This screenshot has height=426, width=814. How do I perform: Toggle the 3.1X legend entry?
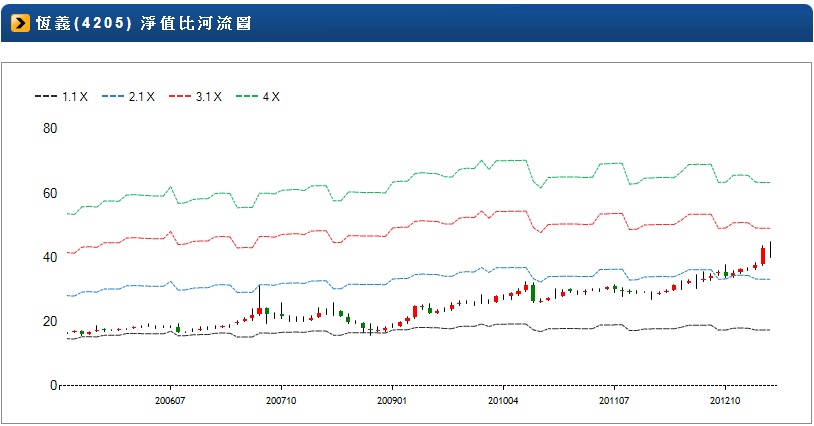point(195,97)
